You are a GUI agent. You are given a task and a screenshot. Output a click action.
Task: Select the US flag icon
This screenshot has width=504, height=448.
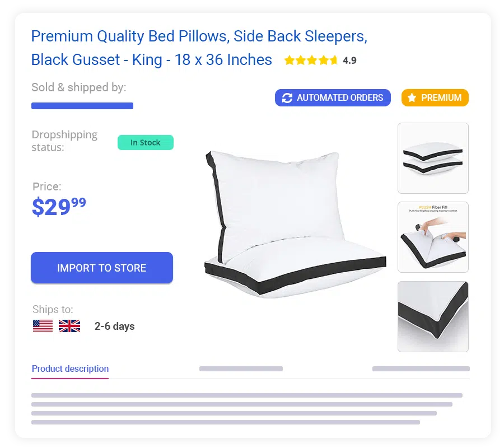tap(43, 326)
